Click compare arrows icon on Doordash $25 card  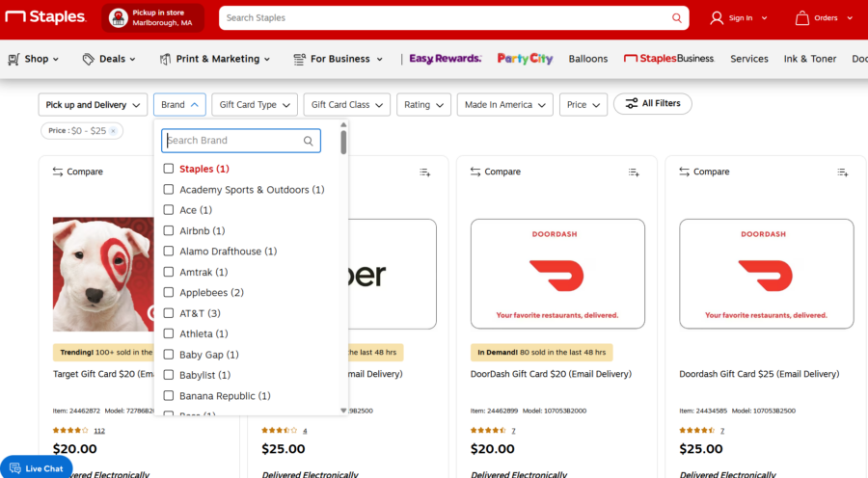(x=684, y=172)
